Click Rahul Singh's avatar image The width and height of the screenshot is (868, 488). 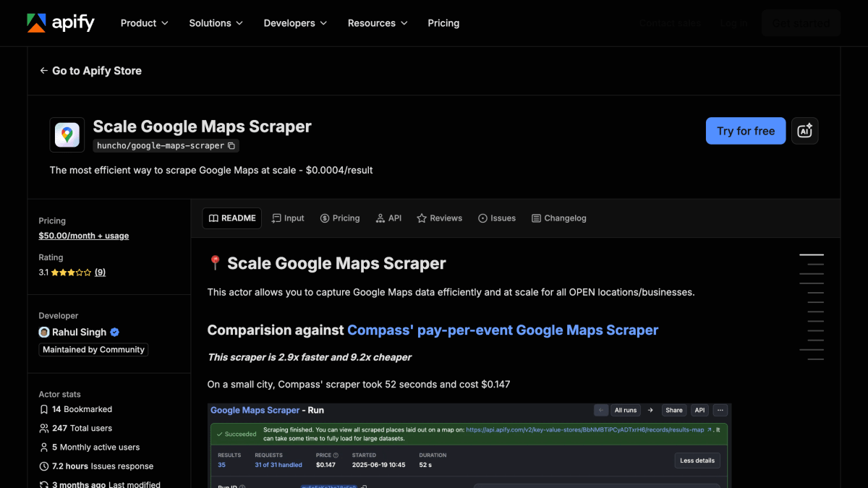coord(44,333)
